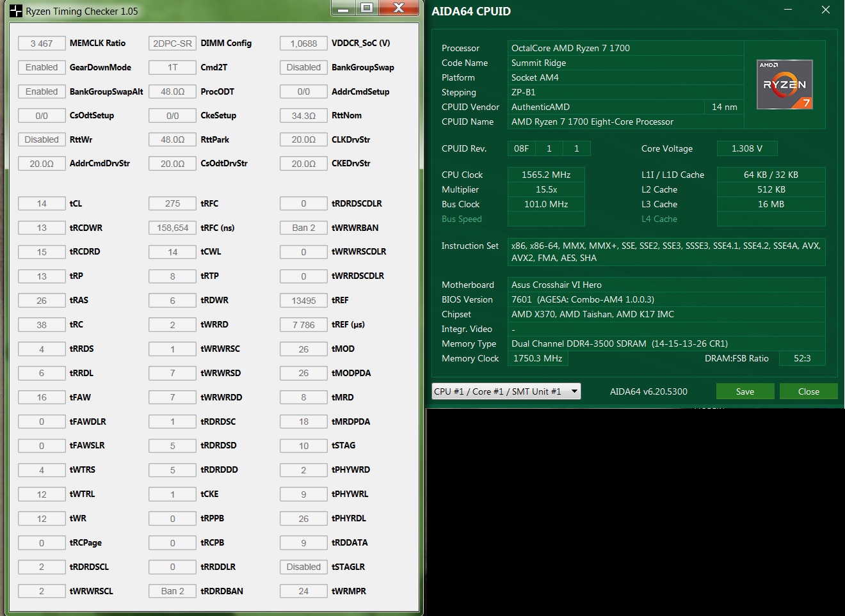845x616 pixels.
Task: Select the tCL timing value 14
Action: click(42, 203)
